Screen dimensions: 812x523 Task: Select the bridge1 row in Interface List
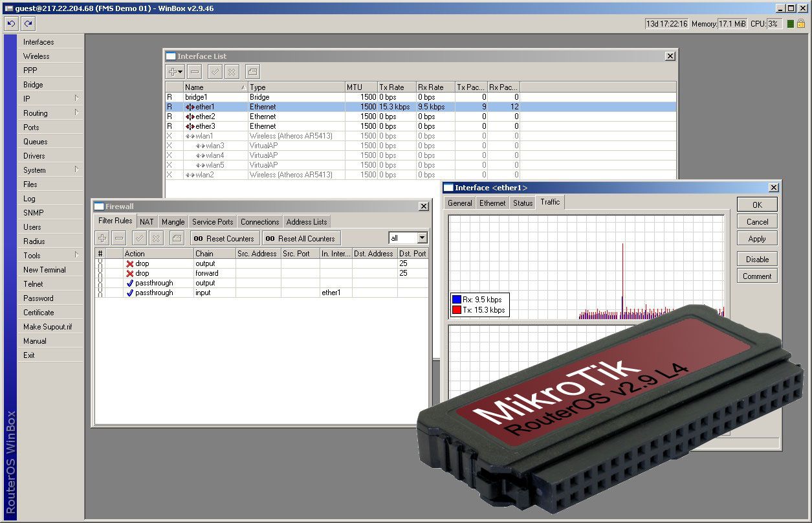421,97
